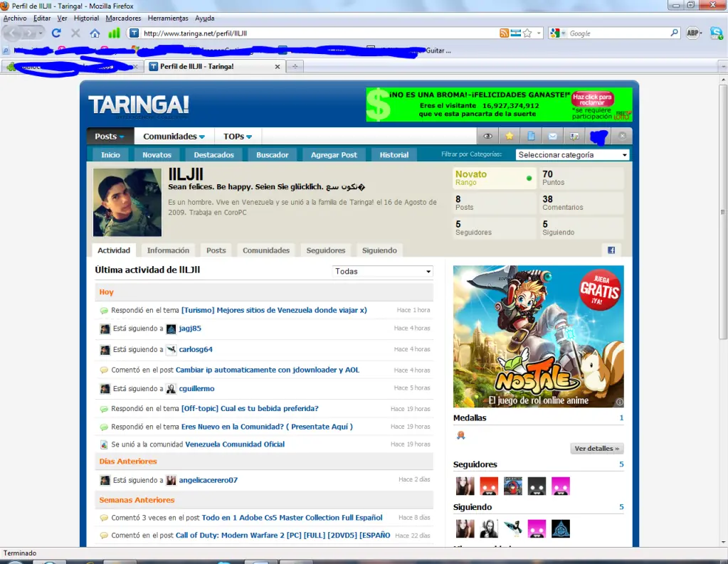The width and height of the screenshot is (728, 564).
Task: Click the eagle avatar under Siguiendo
Action: coord(513,528)
